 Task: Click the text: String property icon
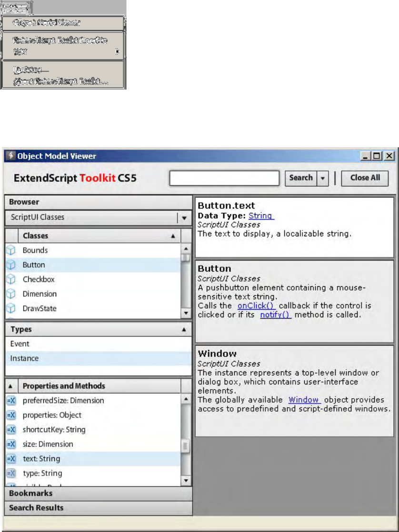coord(11,459)
